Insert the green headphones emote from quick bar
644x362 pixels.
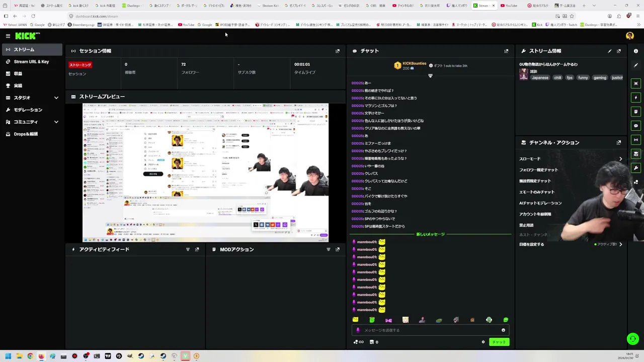489,320
